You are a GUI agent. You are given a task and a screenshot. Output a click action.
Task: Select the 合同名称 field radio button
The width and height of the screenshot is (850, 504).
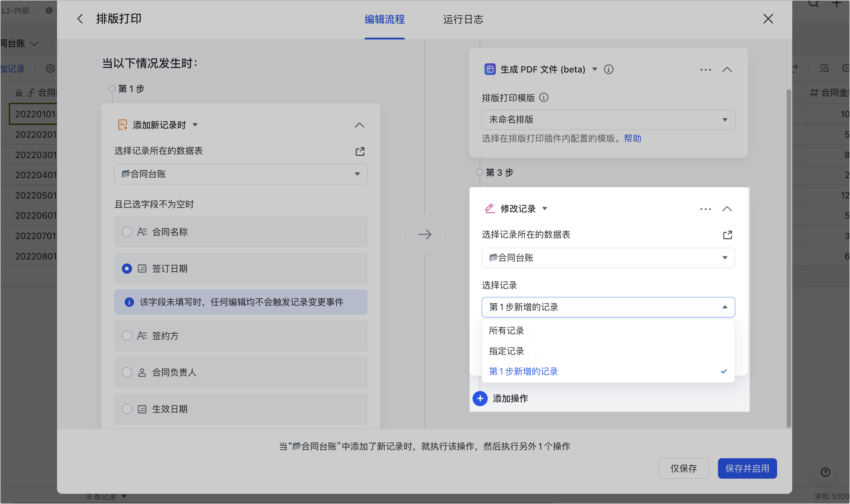pyautogui.click(x=127, y=232)
